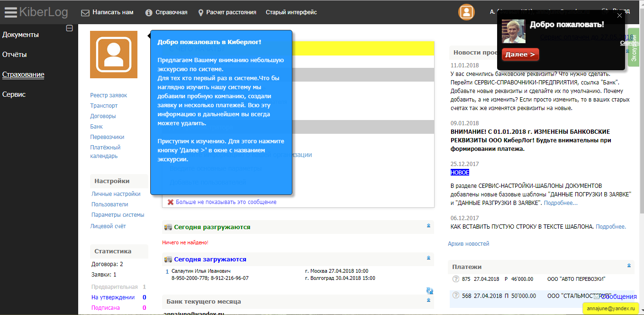The height and width of the screenshot is (315, 644).
Task: Open the Банк link
Action: (97, 127)
